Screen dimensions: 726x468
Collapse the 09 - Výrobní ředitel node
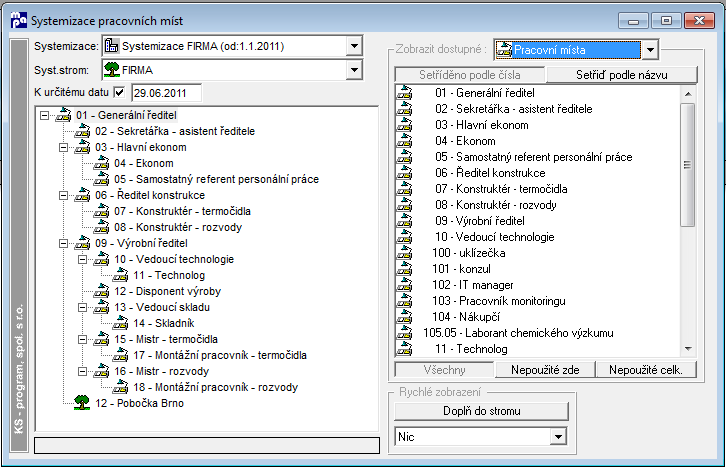tap(63, 243)
